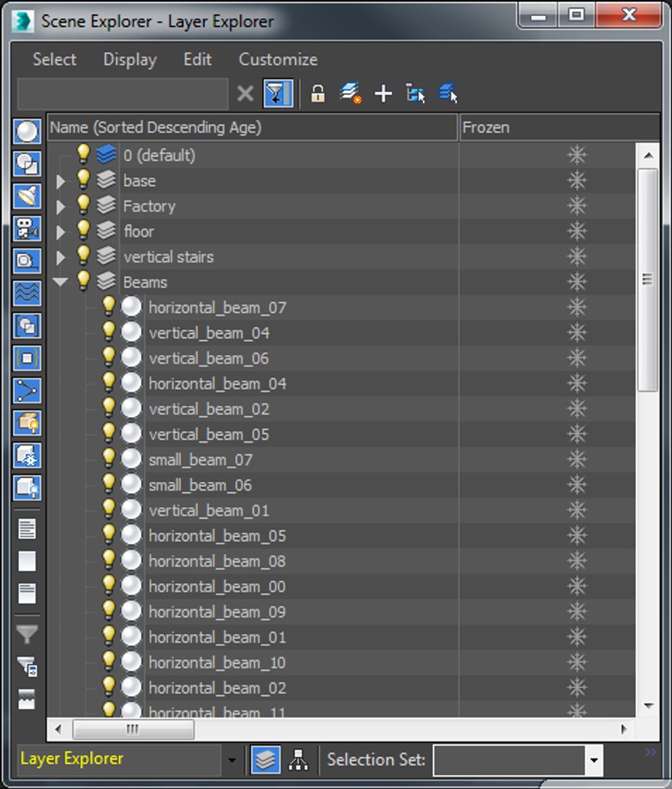Click the plus Add to Active Layer icon

[383, 94]
